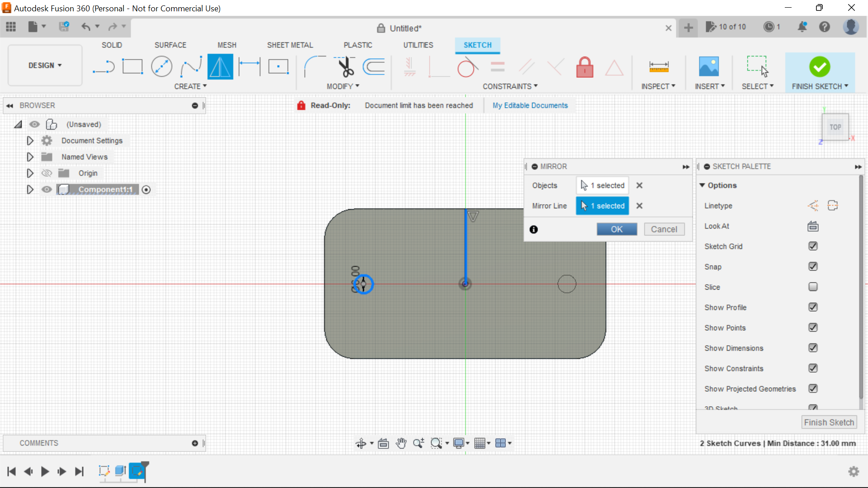The height and width of the screenshot is (488, 868).
Task: Select the 2-Point Rectangle tool
Action: click(132, 67)
